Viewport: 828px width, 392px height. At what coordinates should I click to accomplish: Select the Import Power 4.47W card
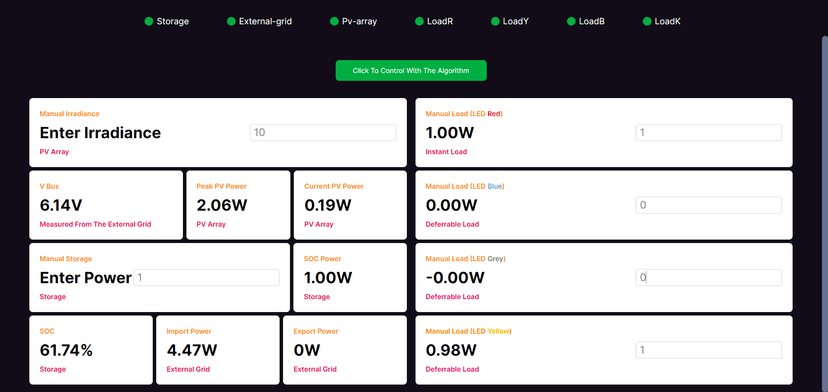point(218,350)
